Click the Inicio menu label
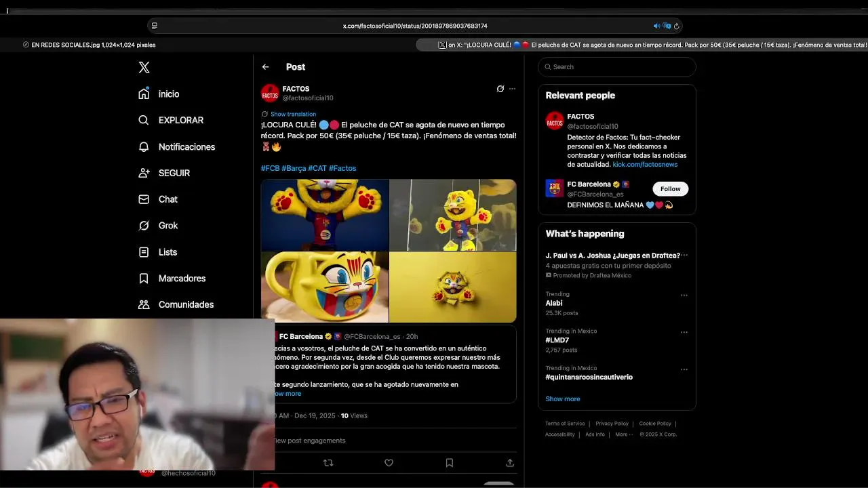Image resolution: width=868 pixels, height=488 pixels. click(169, 94)
